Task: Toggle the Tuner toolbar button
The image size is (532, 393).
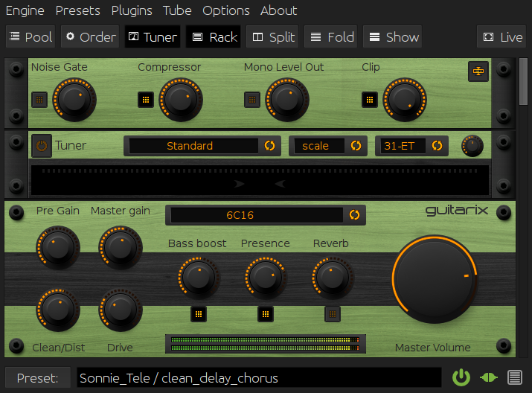Action: pos(153,36)
